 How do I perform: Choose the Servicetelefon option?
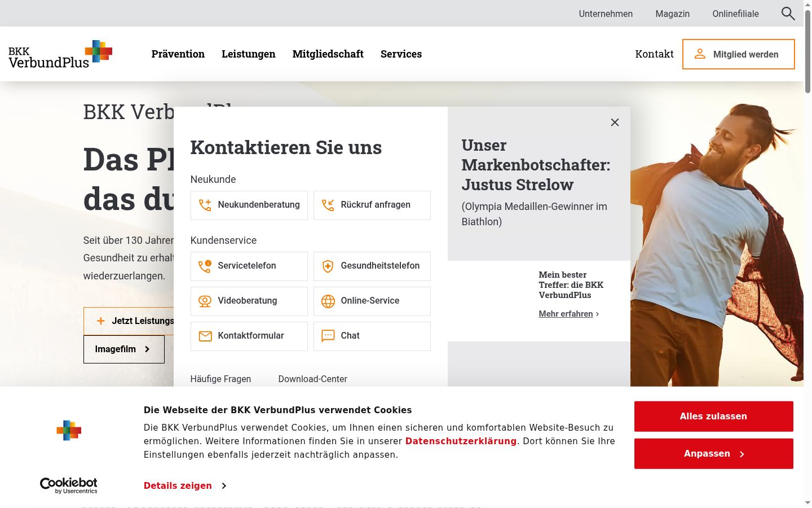249,266
